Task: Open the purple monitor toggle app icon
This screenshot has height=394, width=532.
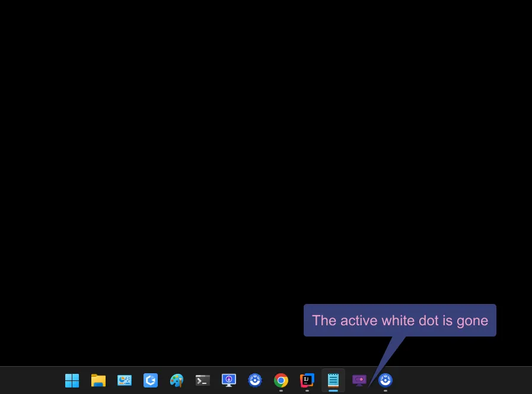Action: (359, 380)
